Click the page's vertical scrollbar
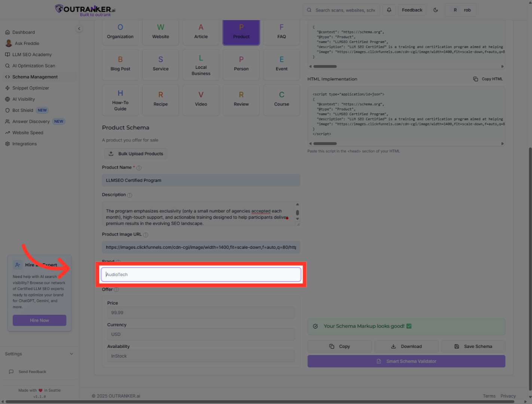532x404 pixels. point(530,269)
